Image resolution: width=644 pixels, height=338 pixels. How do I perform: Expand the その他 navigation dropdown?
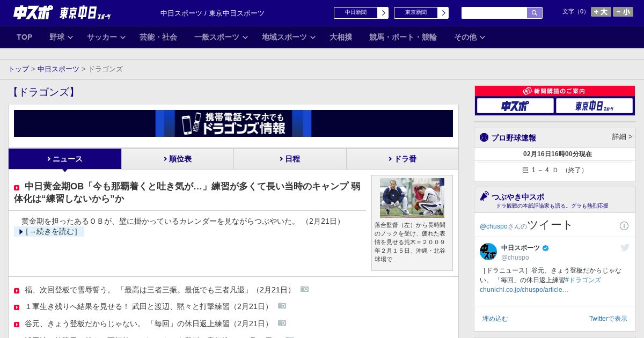(470, 37)
